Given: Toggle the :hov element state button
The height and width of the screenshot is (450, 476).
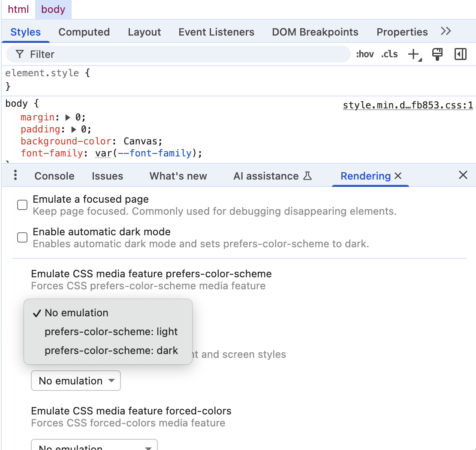Looking at the screenshot, I should point(365,54).
